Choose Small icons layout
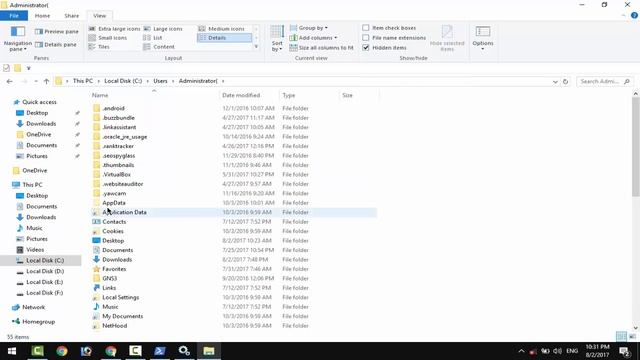Viewport: 640px width, 360px height. pos(108,38)
